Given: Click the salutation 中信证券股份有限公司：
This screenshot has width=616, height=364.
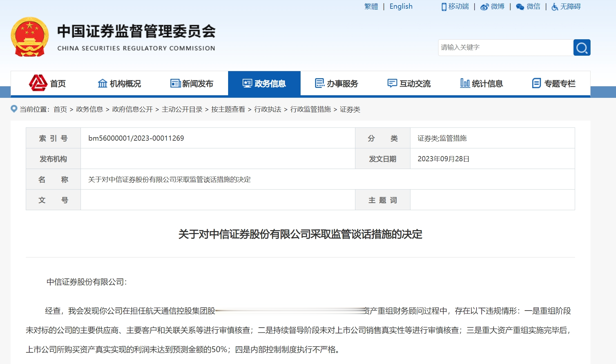Looking at the screenshot, I should (87, 282).
